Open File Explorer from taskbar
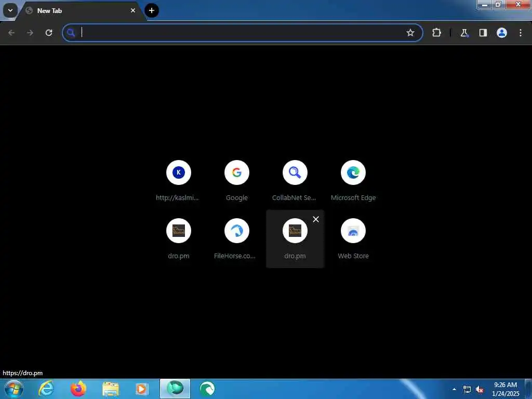The width and height of the screenshot is (532, 399). tap(111, 389)
